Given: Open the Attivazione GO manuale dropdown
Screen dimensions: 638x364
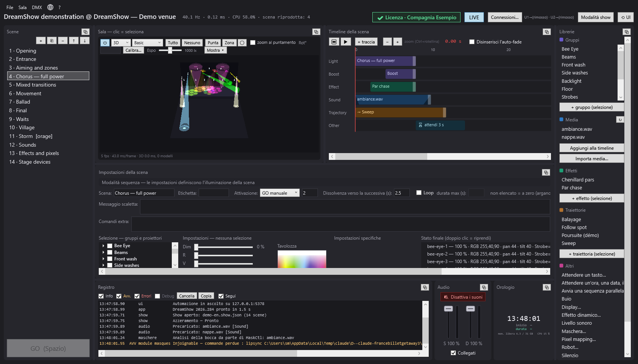Looking at the screenshot, I should [x=280, y=193].
